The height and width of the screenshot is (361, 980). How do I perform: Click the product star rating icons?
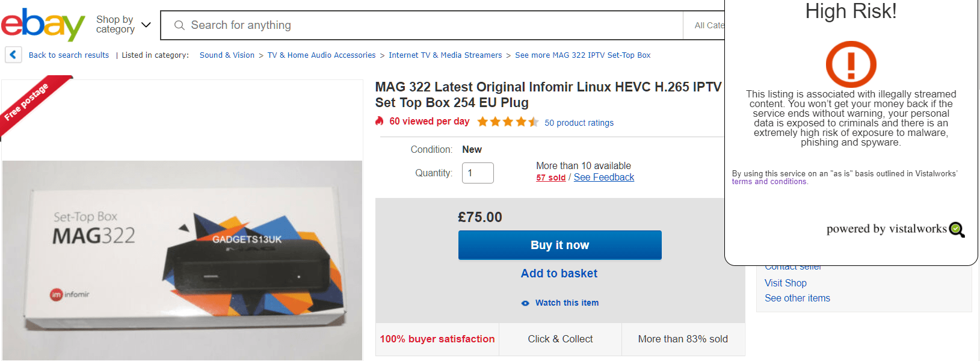tap(508, 122)
